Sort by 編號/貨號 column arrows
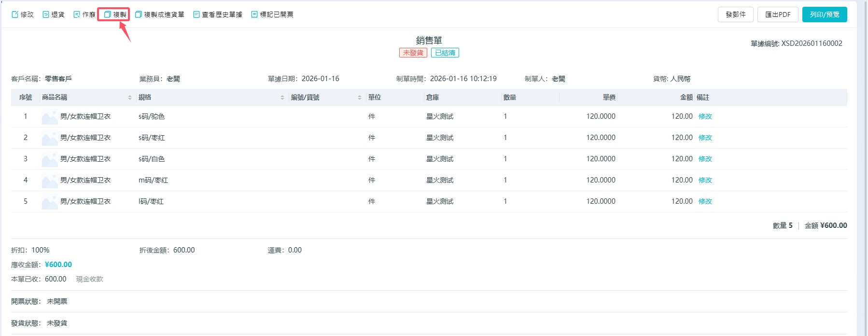Screen dimensions: 868x336 (360, 98)
